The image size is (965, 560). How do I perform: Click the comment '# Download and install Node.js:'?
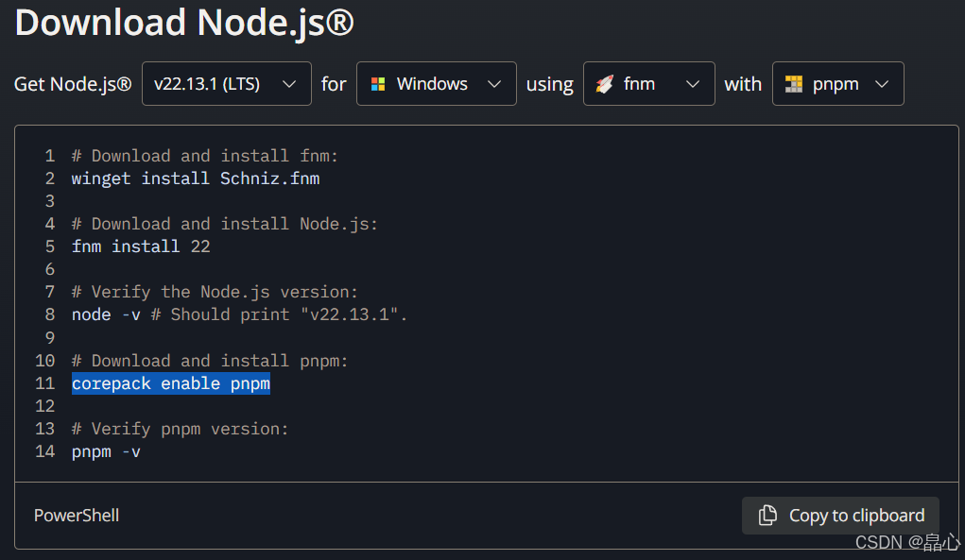pyautogui.click(x=225, y=225)
